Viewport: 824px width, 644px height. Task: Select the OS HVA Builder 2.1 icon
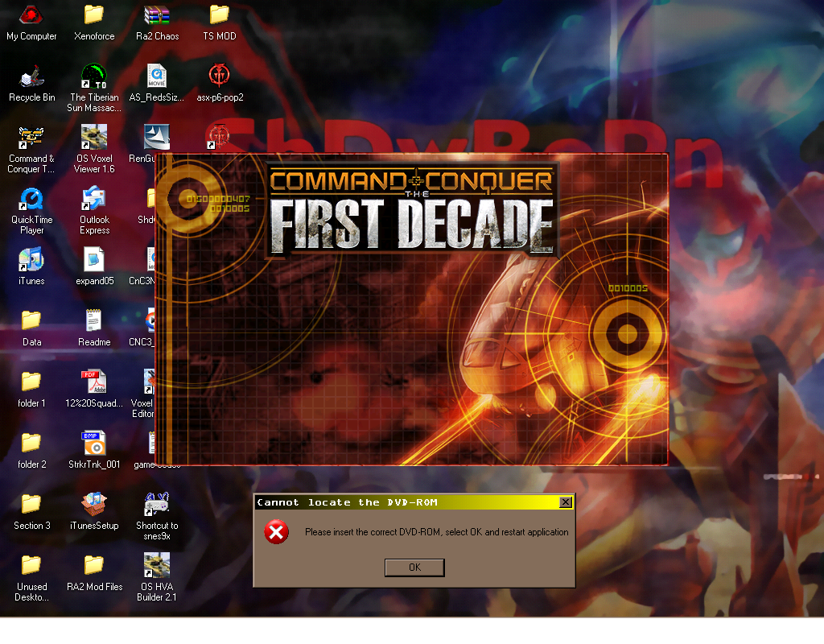click(157, 567)
